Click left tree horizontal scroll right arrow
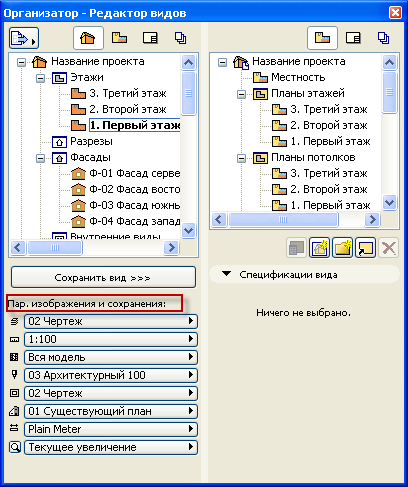The height and width of the screenshot is (487, 408). click(171, 248)
